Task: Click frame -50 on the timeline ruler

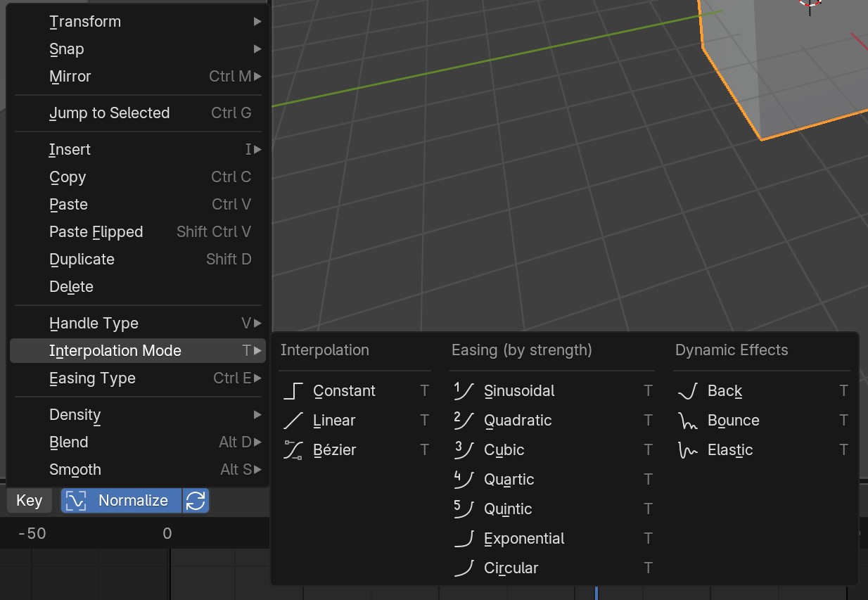Action: click(x=32, y=534)
